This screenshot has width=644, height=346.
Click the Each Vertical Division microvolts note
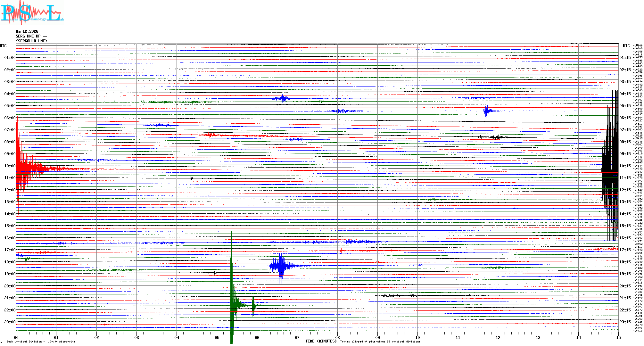coord(41,342)
